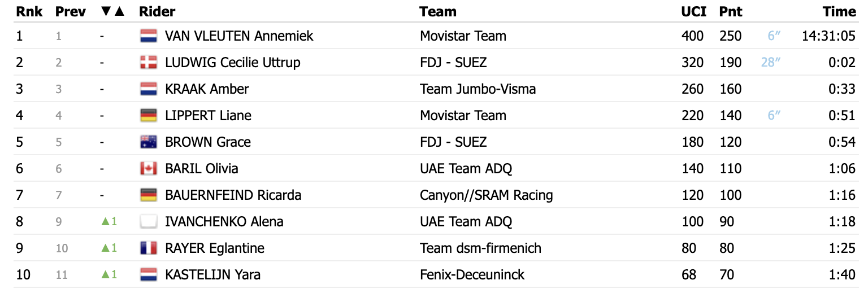The width and height of the screenshot is (868, 289).
Task: Click the Canadian flag next to BARIL Olivia
Action: [148, 169]
